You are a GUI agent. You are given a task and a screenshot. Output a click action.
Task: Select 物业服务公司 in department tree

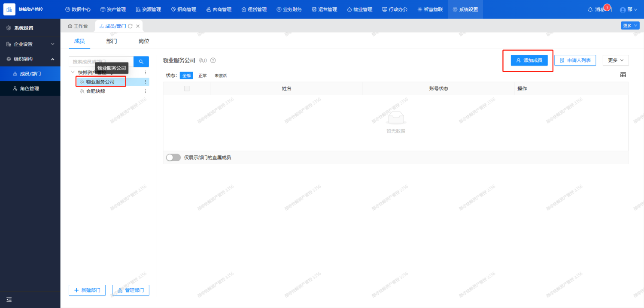(x=100, y=82)
